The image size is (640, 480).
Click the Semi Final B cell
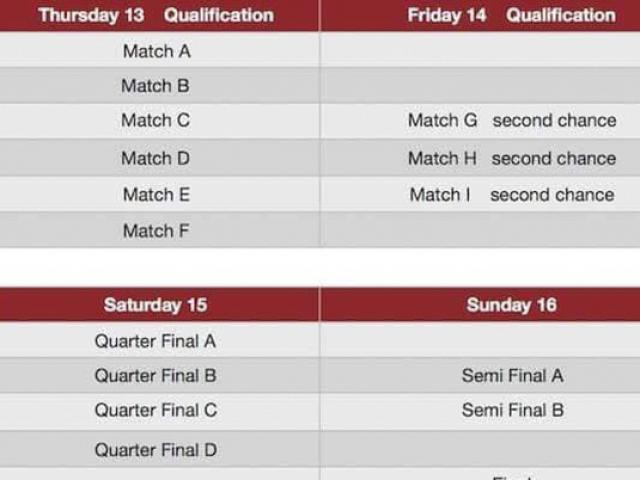click(x=512, y=410)
